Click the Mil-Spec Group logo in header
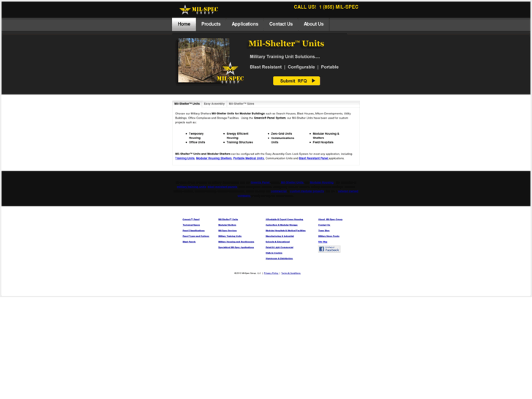The image size is (532, 399). click(199, 10)
